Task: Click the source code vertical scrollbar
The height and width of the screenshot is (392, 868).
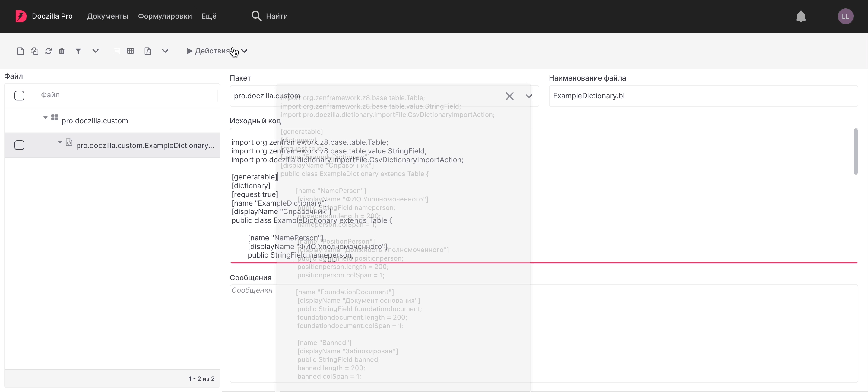Action: pos(856,152)
